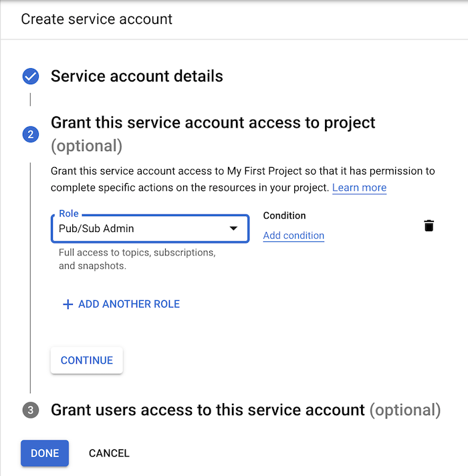Click the step 3 number circle
Screen dimensions: 468x476
coord(31,410)
